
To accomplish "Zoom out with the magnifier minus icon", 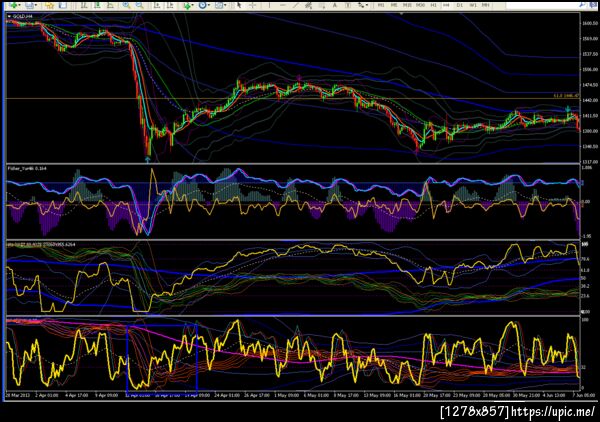I will click(140, 5).
